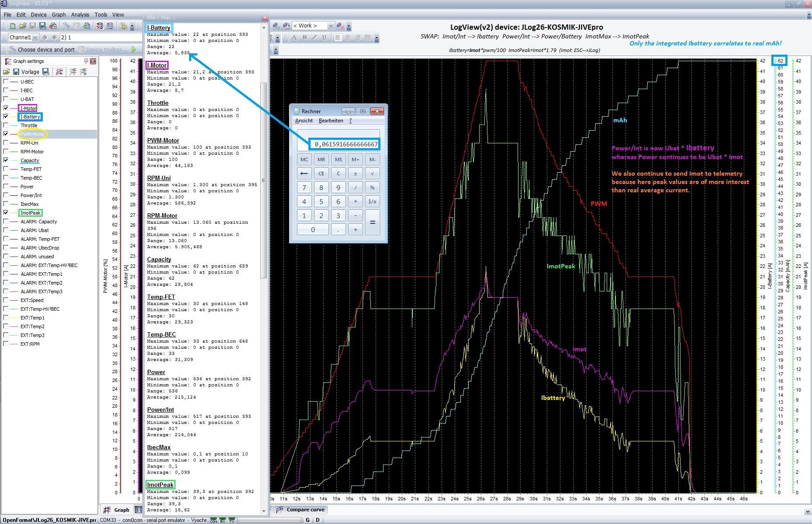812x524 pixels.
Task: Click the align center text icon
Action: 348,38
